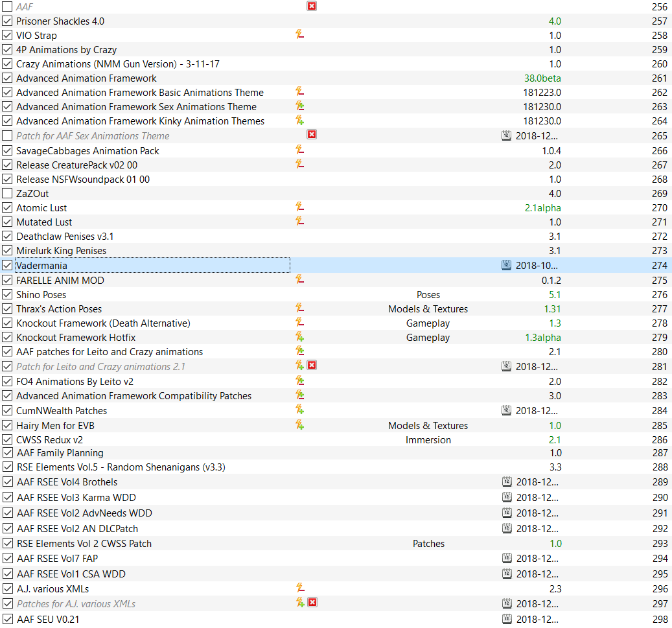Click red X icon on Patches for A.J. various XMLs
672x628 pixels.
312,602
